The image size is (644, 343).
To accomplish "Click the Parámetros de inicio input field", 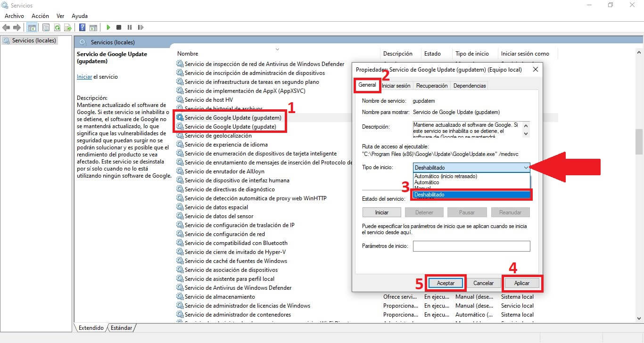I will pos(471,246).
